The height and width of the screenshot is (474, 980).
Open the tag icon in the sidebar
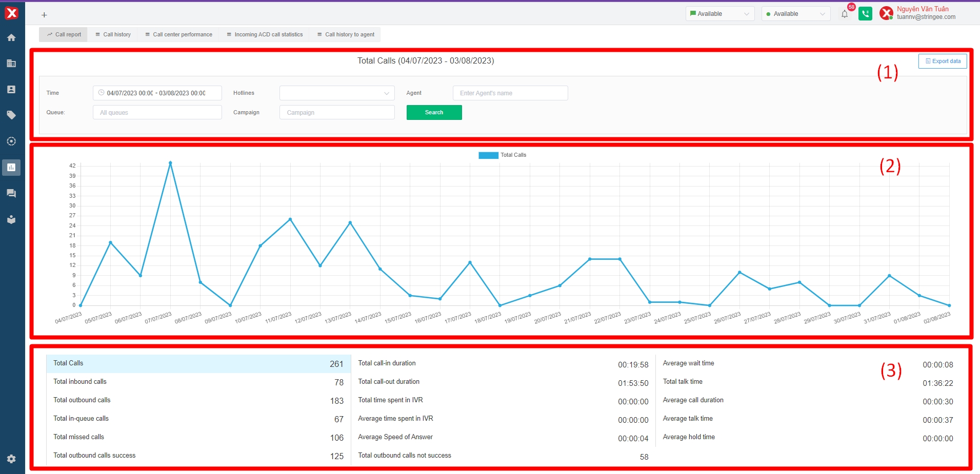tap(11, 115)
